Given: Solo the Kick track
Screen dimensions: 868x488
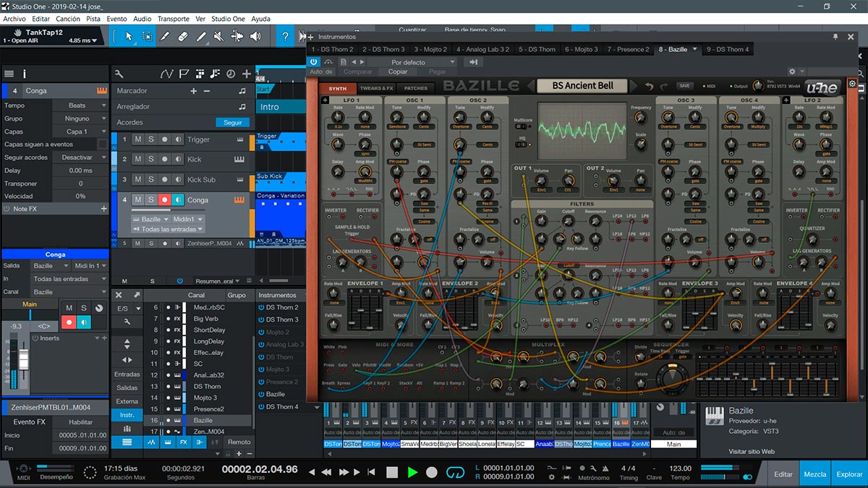Looking at the screenshot, I should 151,159.
